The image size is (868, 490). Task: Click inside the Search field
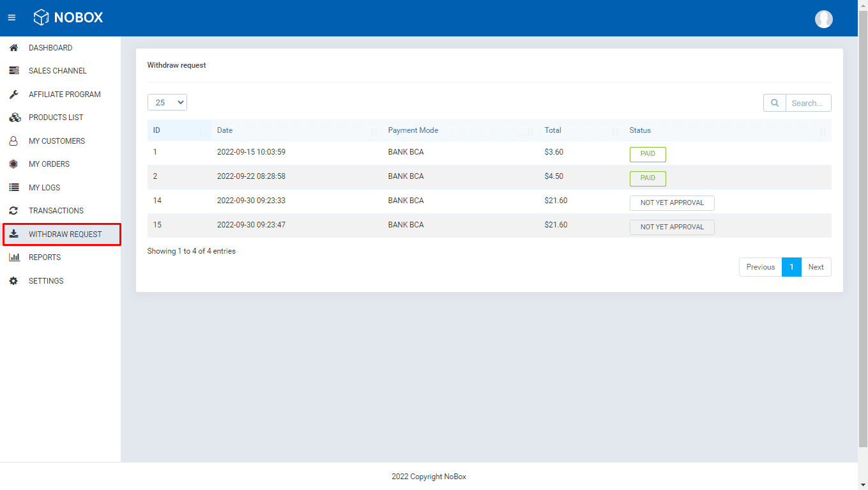click(807, 102)
